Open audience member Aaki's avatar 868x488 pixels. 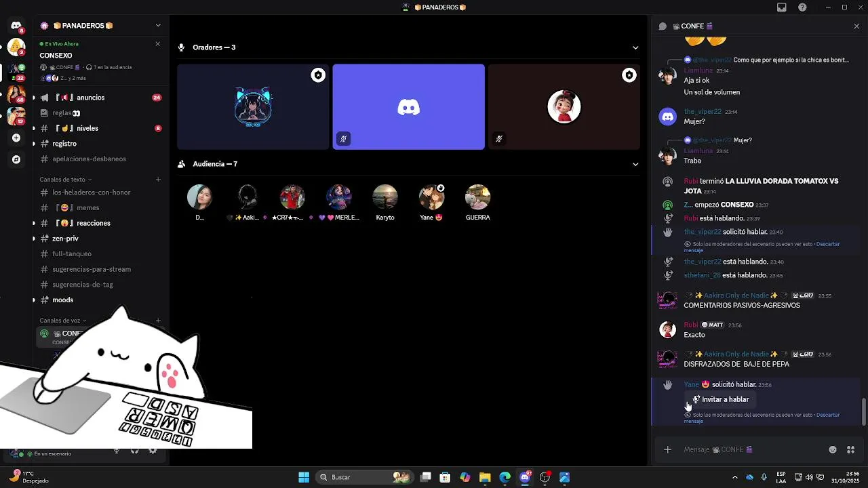click(x=248, y=197)
